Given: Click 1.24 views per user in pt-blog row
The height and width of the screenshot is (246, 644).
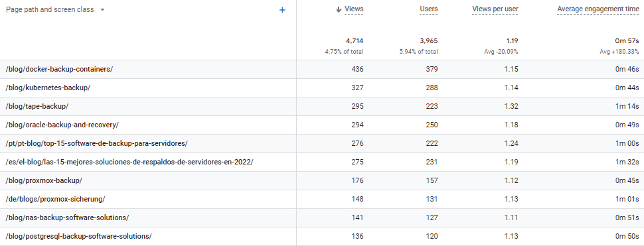Looking at the screenshot, I should [x=512, y=143].
